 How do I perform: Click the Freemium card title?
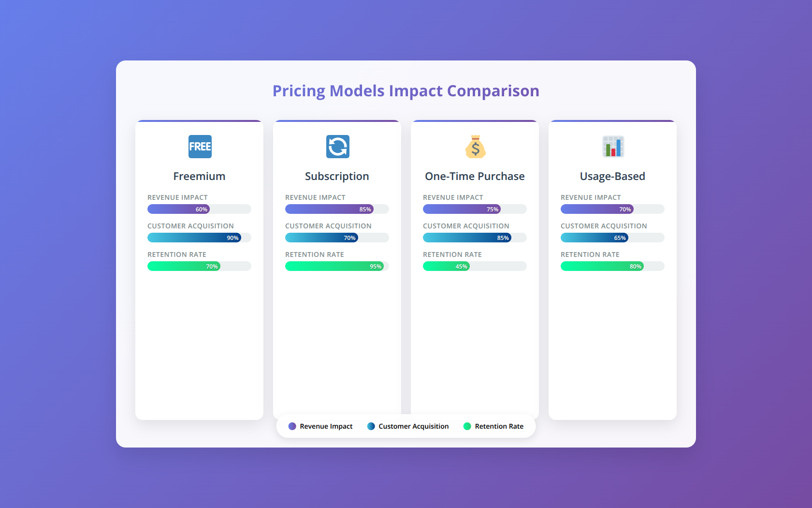click(x=199, y=176)
